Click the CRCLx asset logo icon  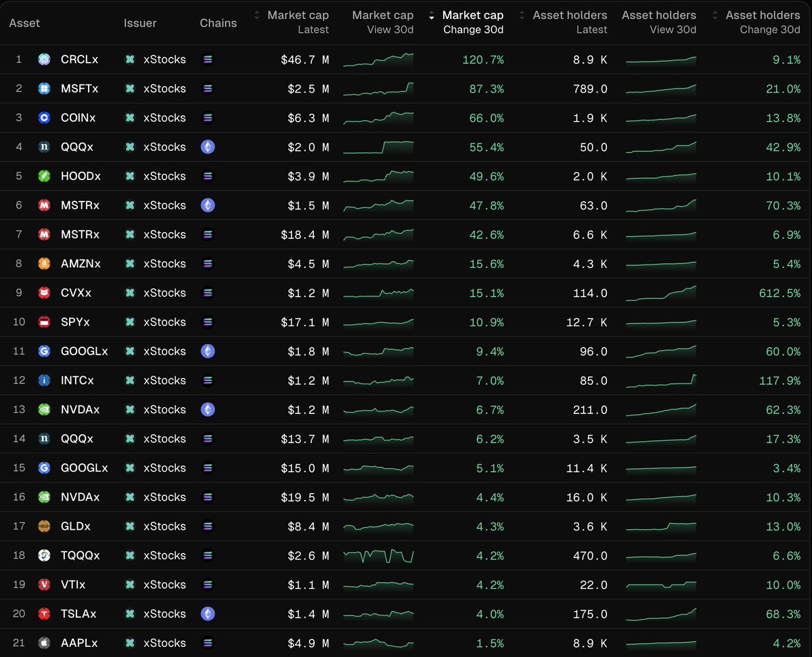click(44, 60)
